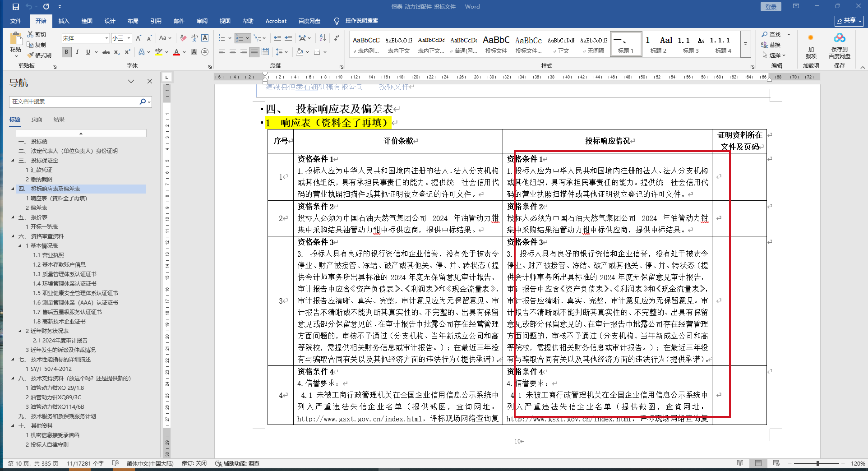Apply strikethrough formatting to text

coord(106,52)
